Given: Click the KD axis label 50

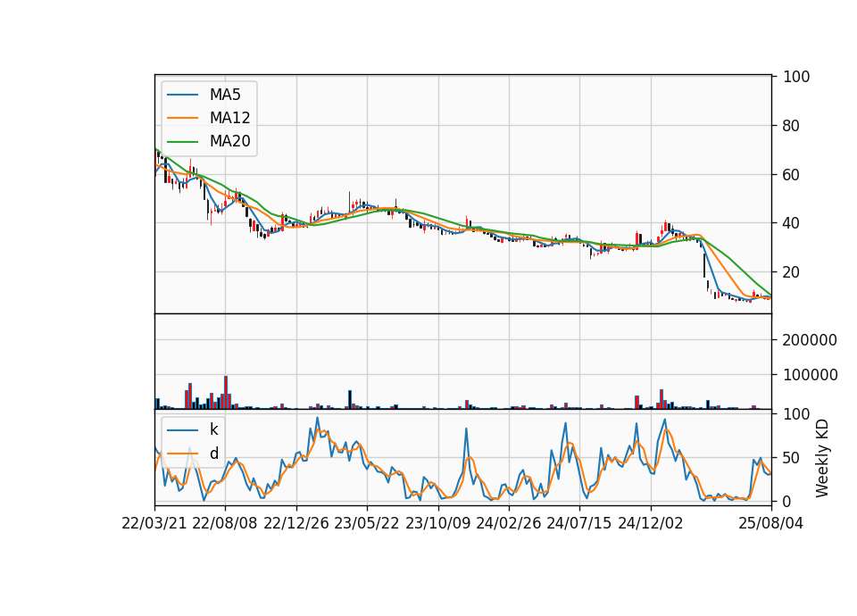Looking at the screenshot, I should [x=791, y=457].
